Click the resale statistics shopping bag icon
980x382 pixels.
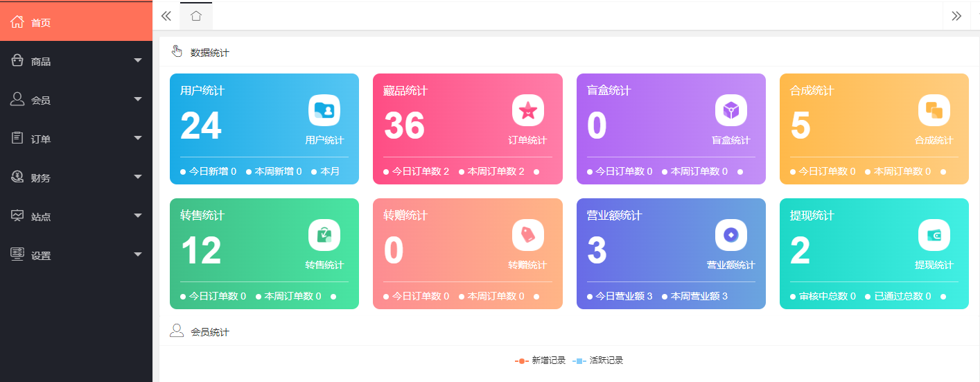324,235
